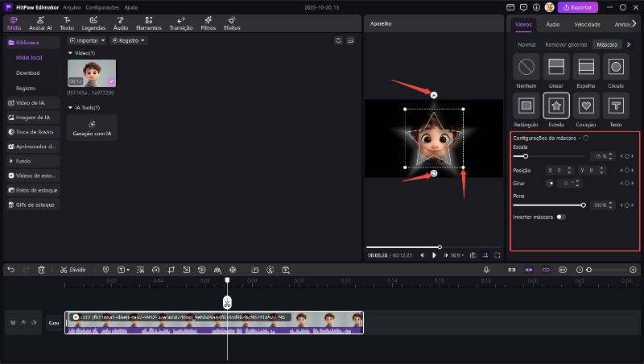Click the Exportar button
644x364 pixels.
(578, 7)
